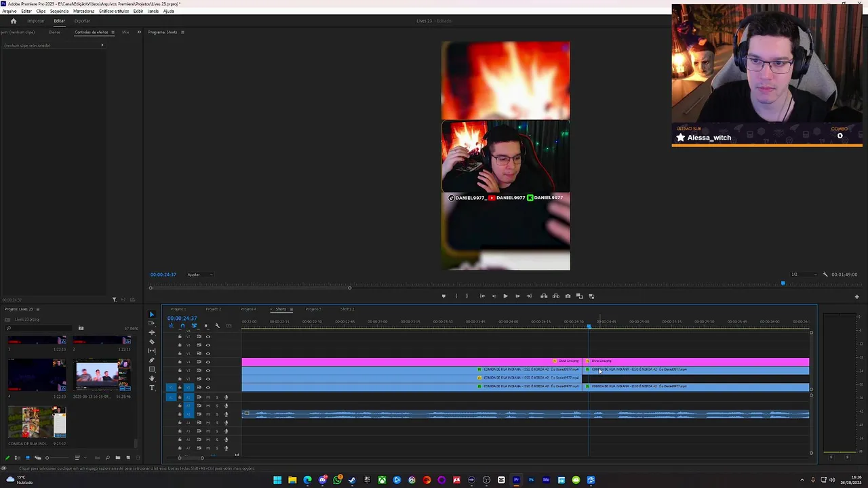Screen dimensions: 868x488
Task: Click the add marker button in timeline header
Action: pyautogui.click(x=205, y=326)
